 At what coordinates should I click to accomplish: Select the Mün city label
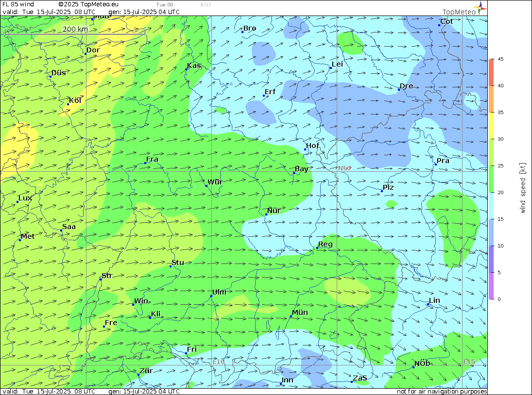pos(300,313)
